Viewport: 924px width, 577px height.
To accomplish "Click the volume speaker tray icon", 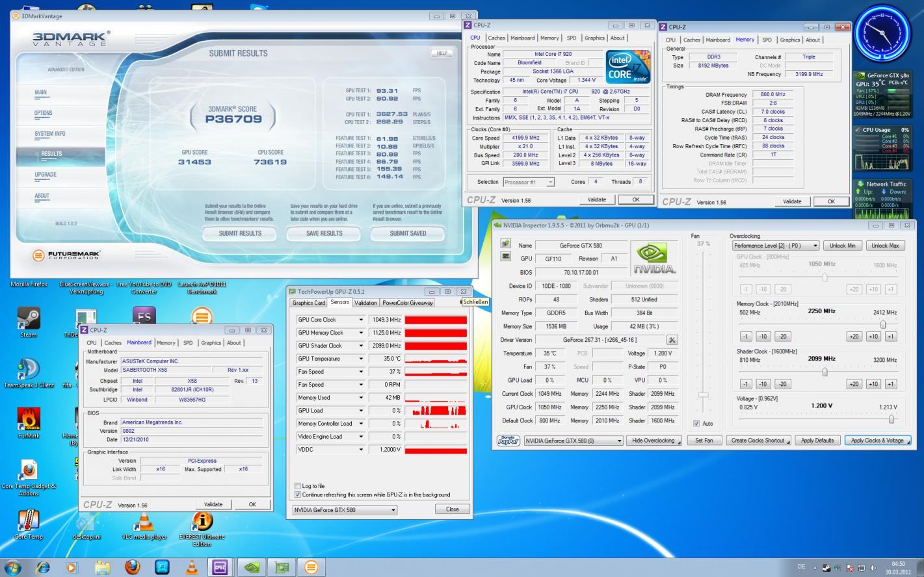I will click(873, 567).
